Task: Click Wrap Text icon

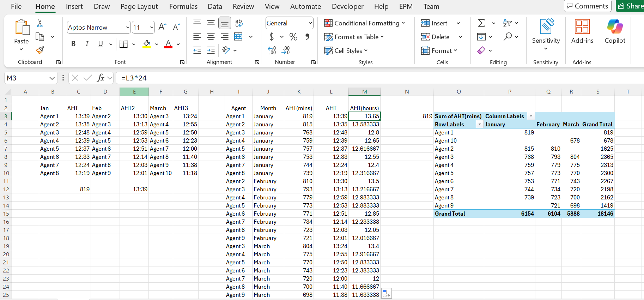Action: click(239, 23)
